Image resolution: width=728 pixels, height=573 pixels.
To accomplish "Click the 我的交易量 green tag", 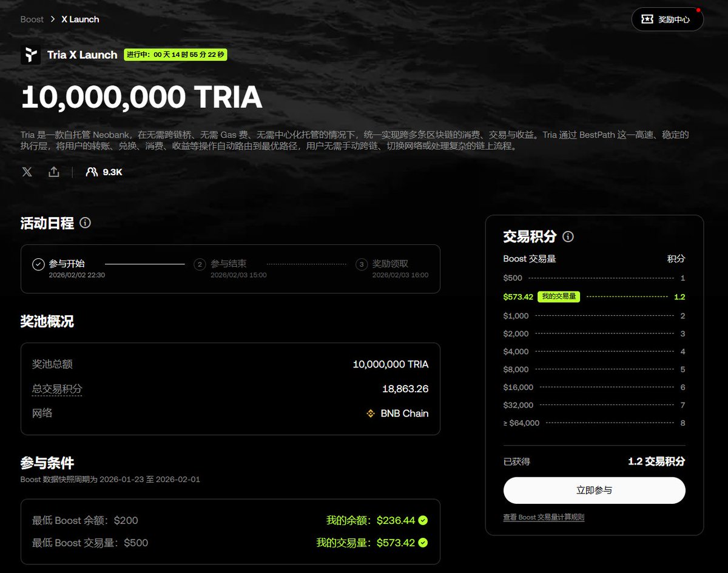I will 559,297.
